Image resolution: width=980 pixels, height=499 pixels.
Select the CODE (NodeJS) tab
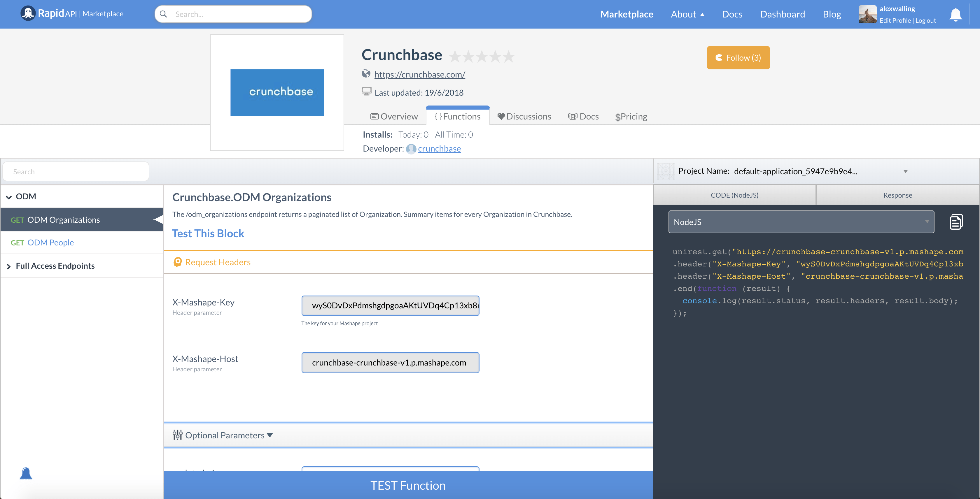click(734, 195)
